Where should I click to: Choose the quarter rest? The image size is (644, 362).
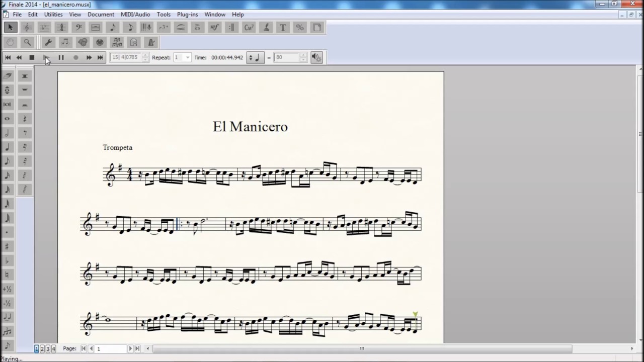click(x=25, y=119)
